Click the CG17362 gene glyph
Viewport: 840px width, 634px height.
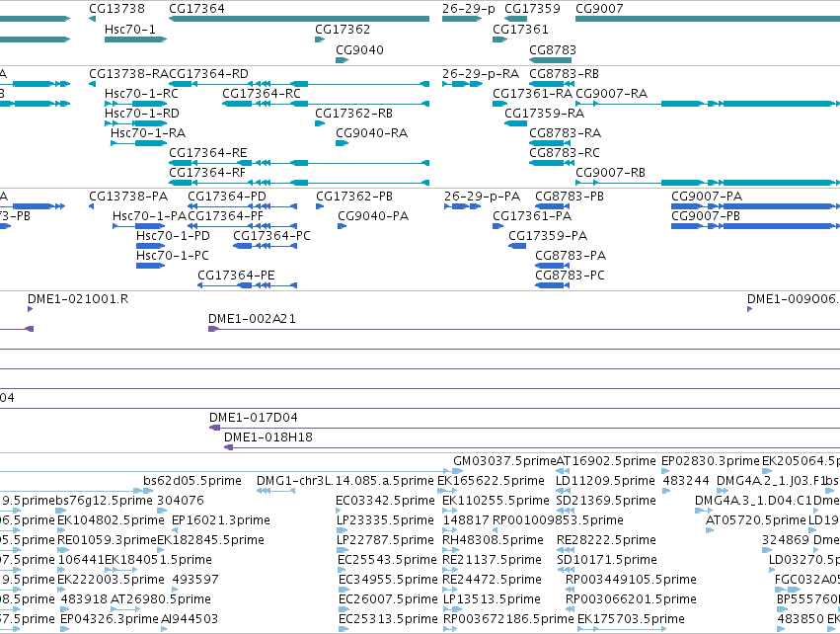point(320,40)
